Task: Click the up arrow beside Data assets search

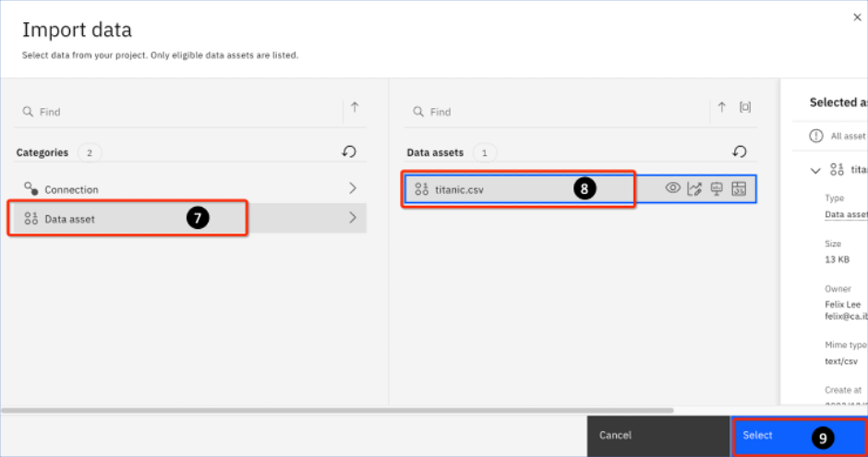Action: coord(722,107)
